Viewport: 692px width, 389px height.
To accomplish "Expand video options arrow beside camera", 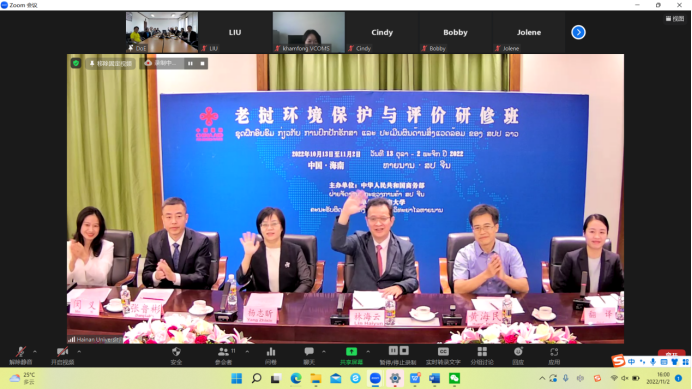I will tap(79, 352).
